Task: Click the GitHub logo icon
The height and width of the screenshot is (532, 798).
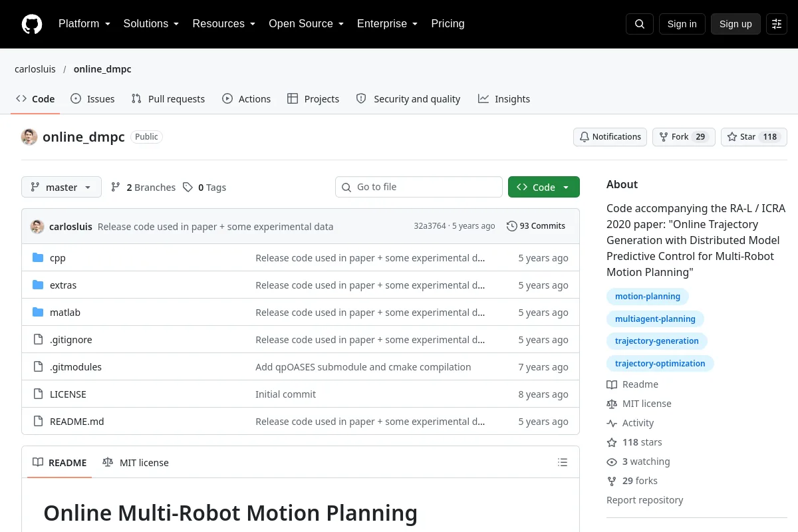Action: [x=32, y=24]
